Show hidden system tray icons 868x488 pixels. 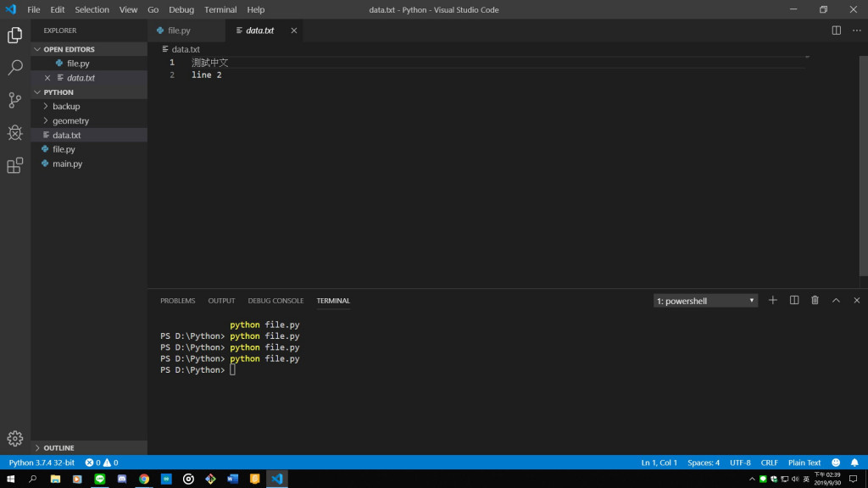point(752,480)
